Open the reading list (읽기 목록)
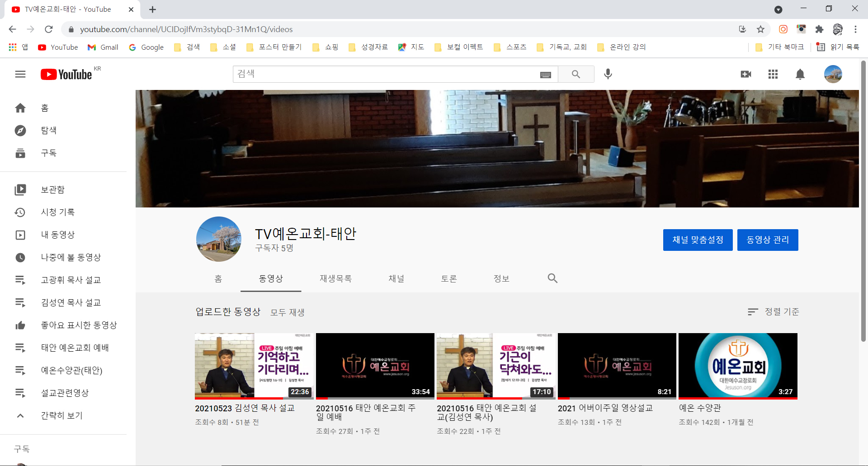This screenshot has height=466, width=868. tap(838, 47)
